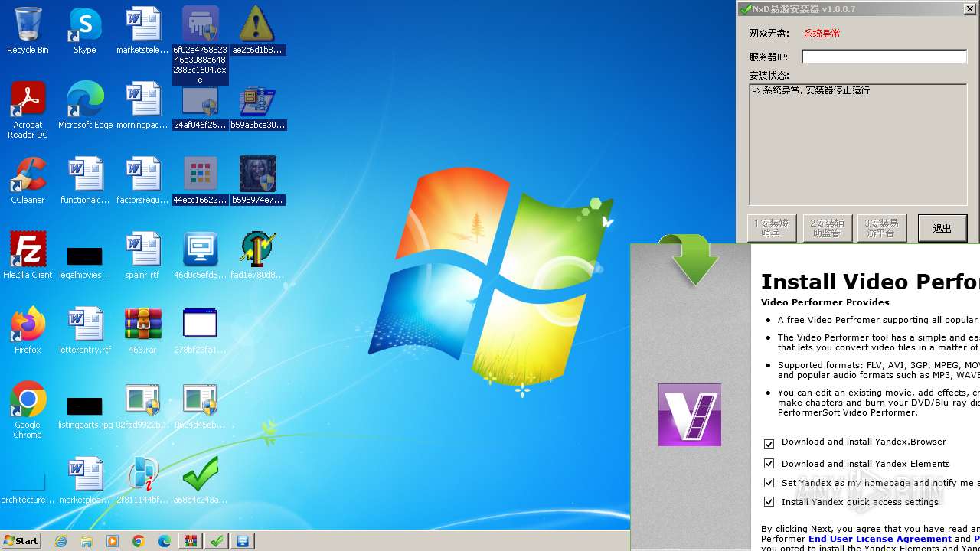
Task: Click the disabled 2安装辅助监管 button
Action: [827, 228]
